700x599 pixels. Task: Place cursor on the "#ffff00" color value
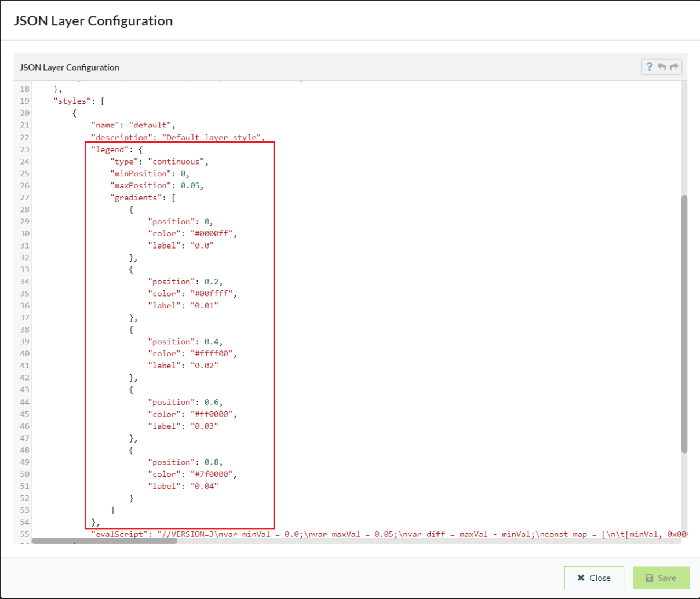click(213, 353)
